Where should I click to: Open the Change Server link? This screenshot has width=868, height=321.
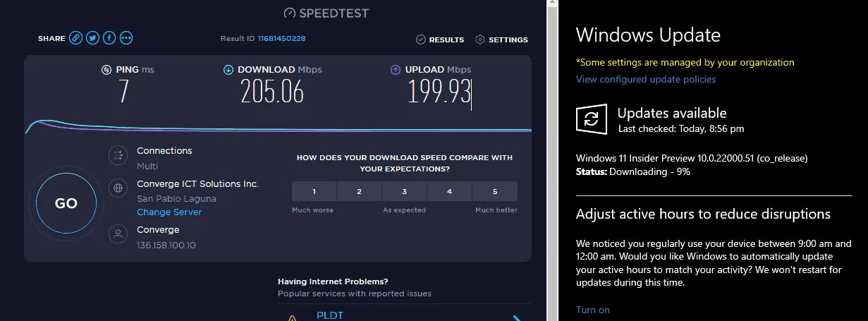(x=169, y=212)
